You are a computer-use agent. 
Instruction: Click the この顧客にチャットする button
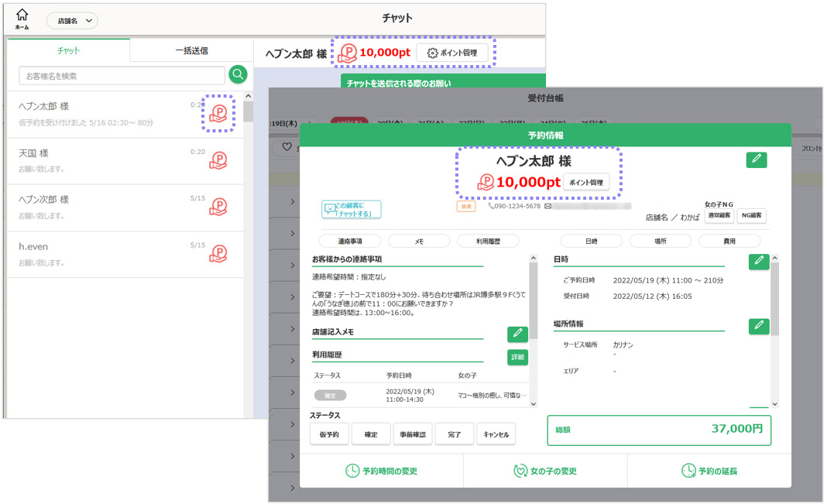(x=352, y=209)
